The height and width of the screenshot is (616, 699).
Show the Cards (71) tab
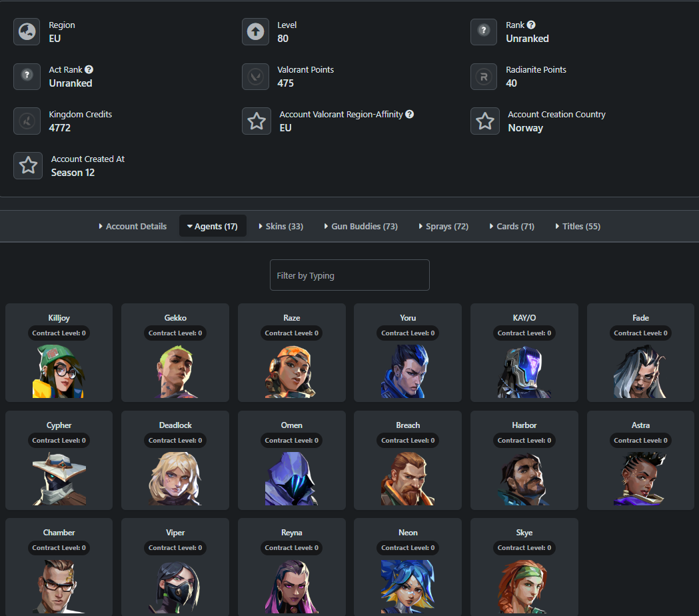[512, 226]
